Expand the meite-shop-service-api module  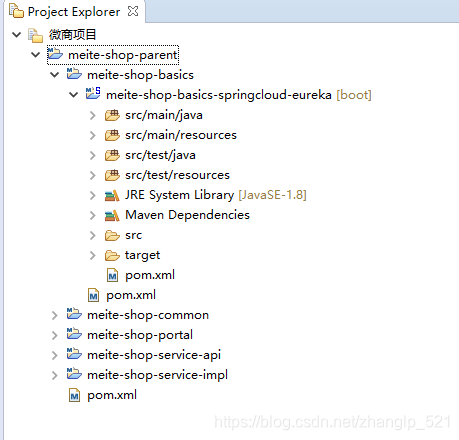point(55,355)
